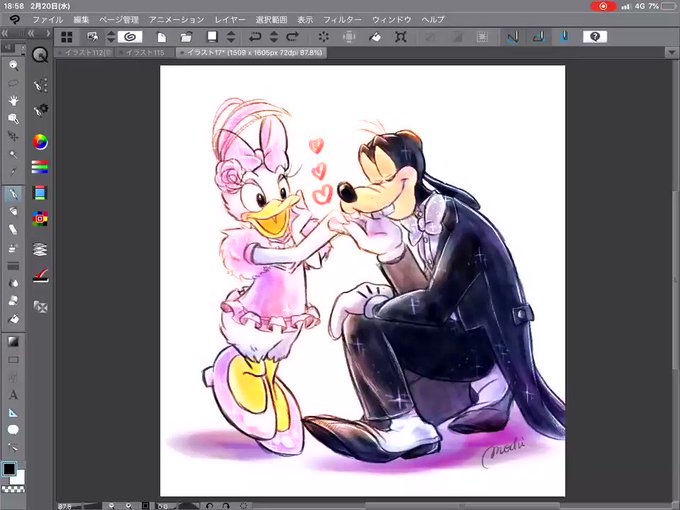Open the canvas tab list dropdown arrow
The width and height of the screenshot is (680, 510).
(x=672, y=52)
